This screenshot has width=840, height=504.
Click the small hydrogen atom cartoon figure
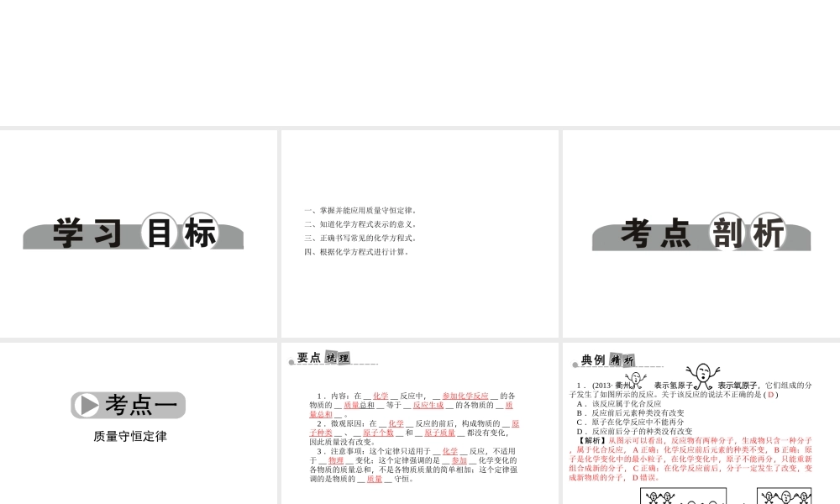point(635,381)
